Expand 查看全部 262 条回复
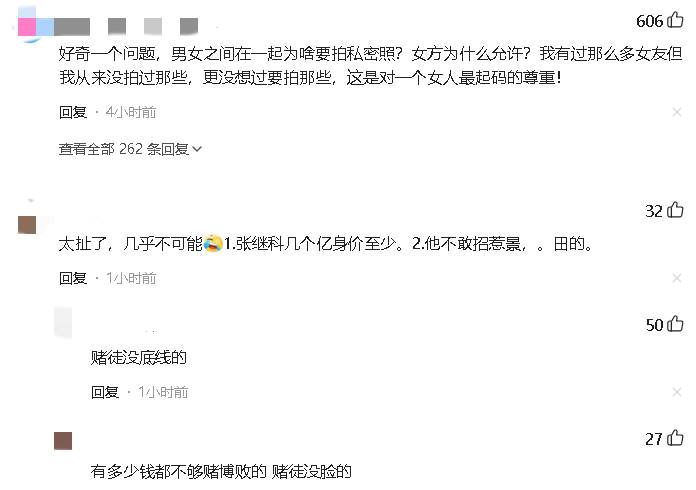Viewport: 696px width, 490px height. [x=130, y=149]
